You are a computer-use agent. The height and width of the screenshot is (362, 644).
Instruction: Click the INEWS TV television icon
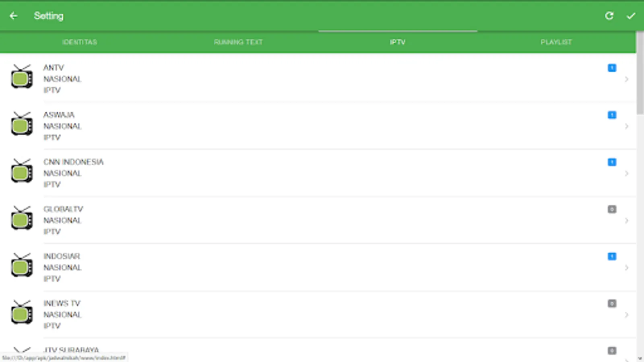[22, 312]
